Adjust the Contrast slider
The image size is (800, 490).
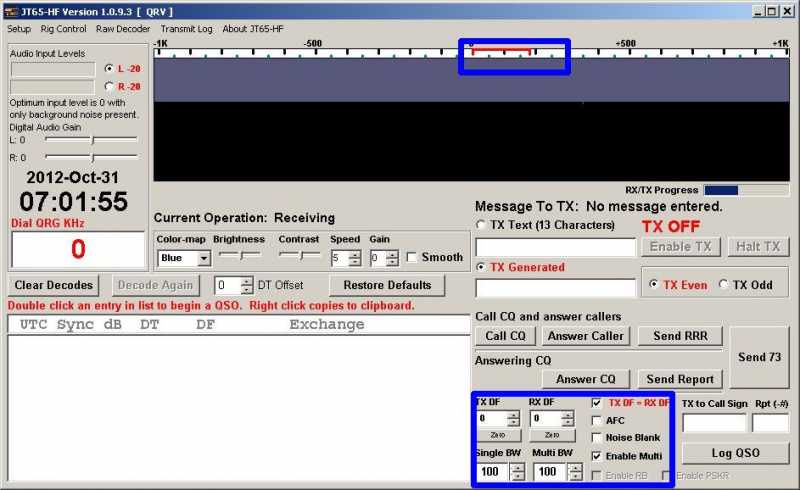click(300, 255)
